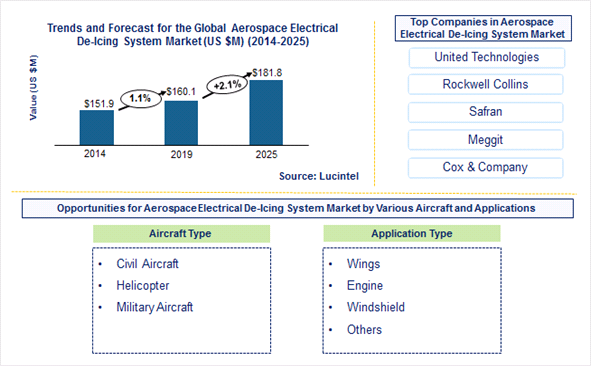
Task: Click the 2025 bar in chart
Action: tap(266, 112)
